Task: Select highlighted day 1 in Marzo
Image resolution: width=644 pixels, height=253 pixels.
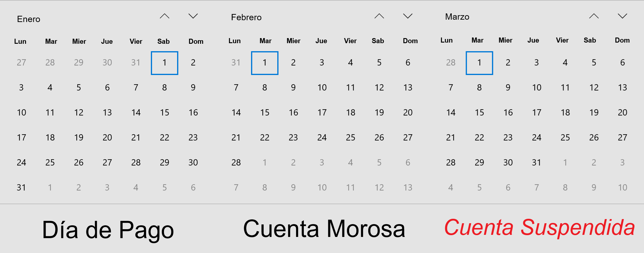Action: (479, 63)
